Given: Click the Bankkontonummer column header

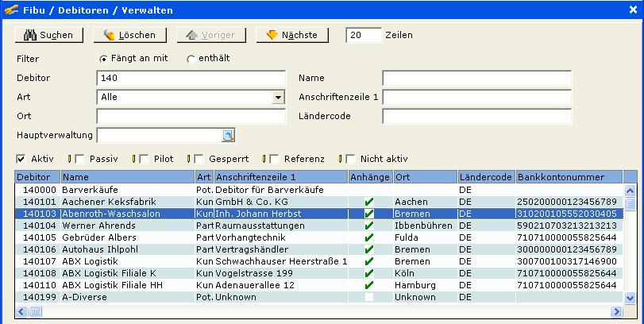Looking at the screenshot, I should click(569, 176).
